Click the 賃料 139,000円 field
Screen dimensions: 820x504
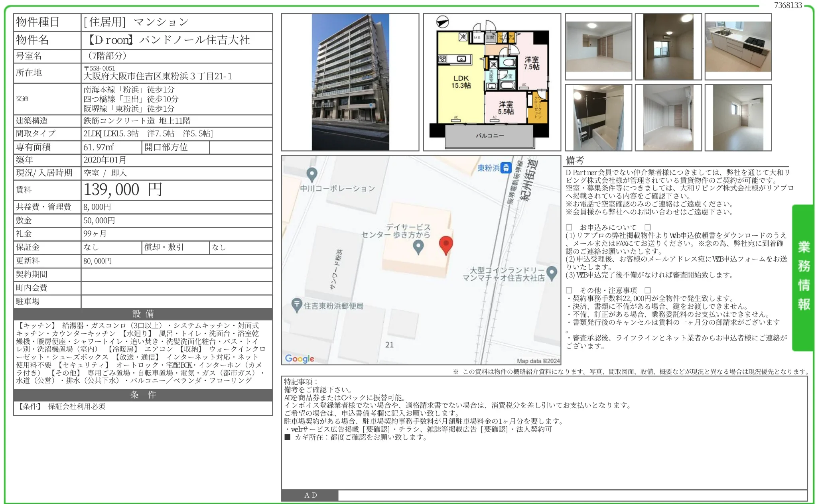[x=124, y=190]
